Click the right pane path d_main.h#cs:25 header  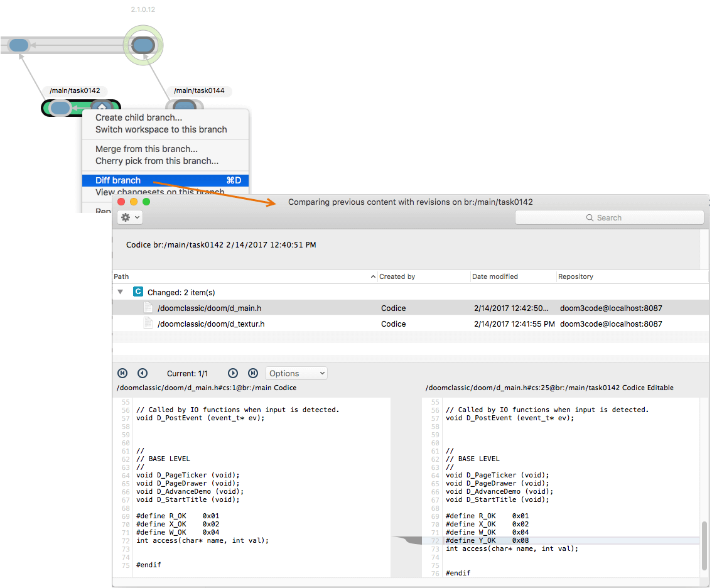click(x=549, y=388)
